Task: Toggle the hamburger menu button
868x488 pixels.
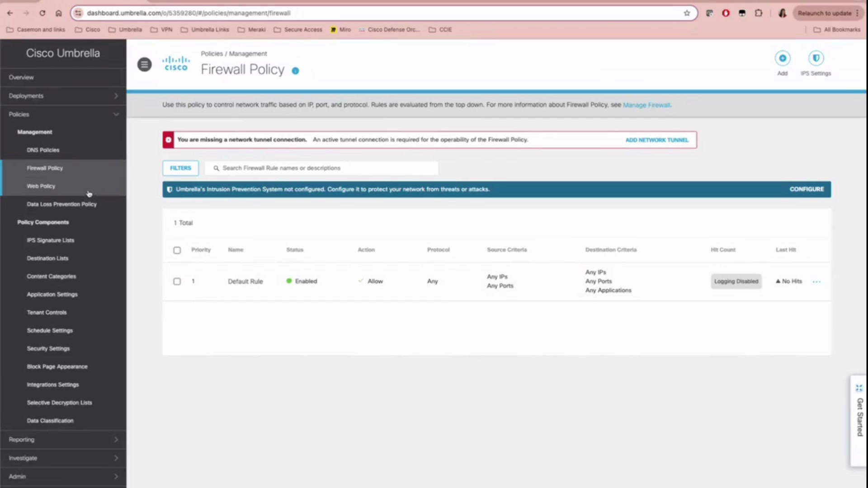Action: 145,65
